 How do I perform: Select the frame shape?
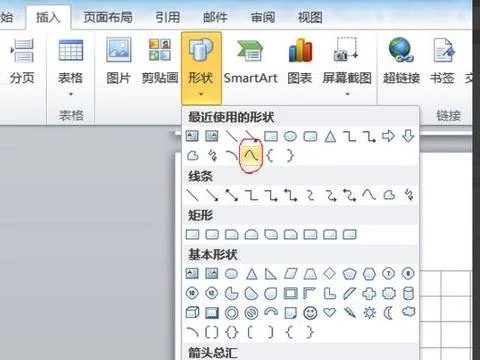[290, 294]
